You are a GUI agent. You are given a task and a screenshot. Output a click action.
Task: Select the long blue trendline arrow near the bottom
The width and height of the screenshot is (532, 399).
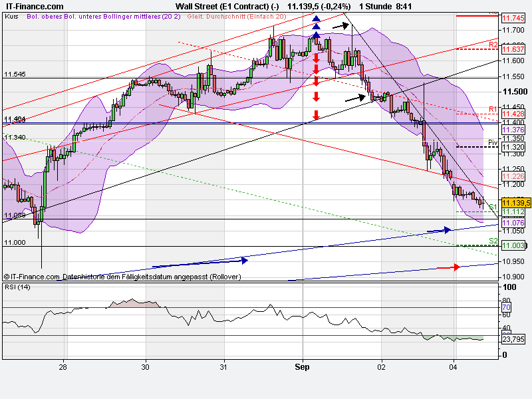[x=243, y=259]
